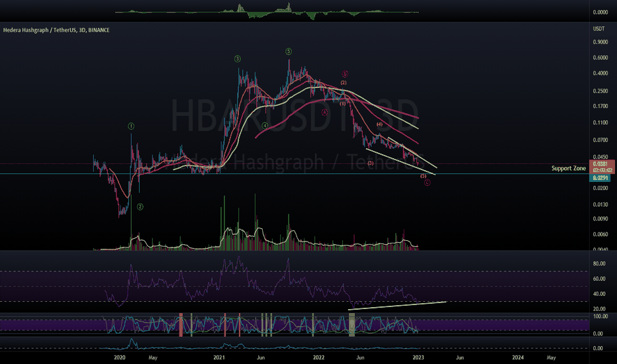This screenshot has height=364, width=617.
Task: Click the 2023 time axis label
Action: pos(418,357)
